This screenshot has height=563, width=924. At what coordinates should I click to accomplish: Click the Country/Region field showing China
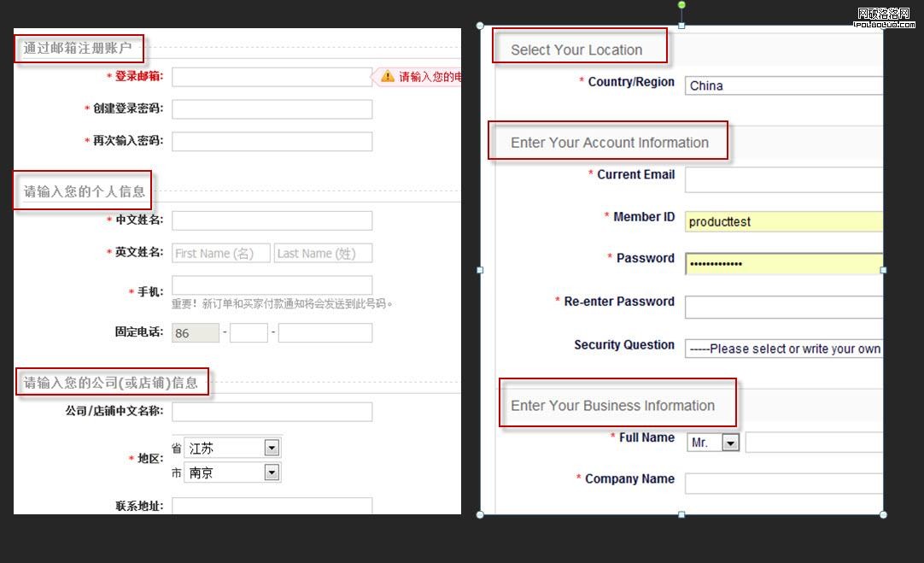click(783, 85)
